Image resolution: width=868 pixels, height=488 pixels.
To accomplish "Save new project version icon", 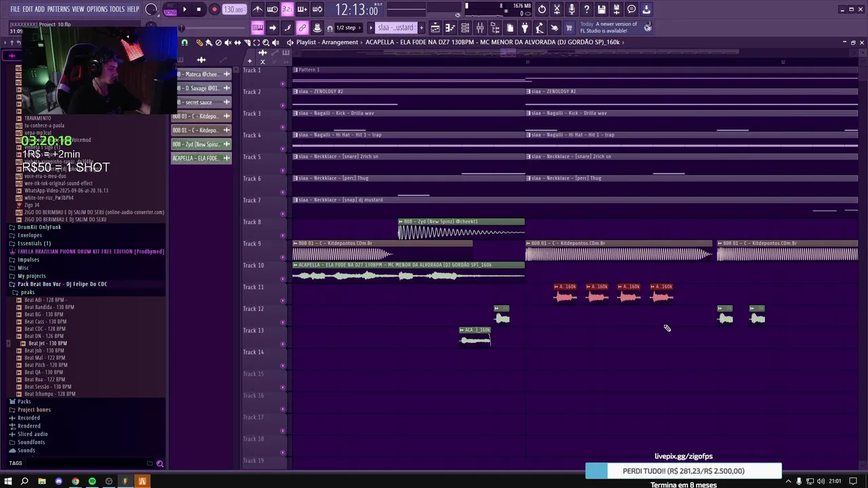I will (616, 9).
